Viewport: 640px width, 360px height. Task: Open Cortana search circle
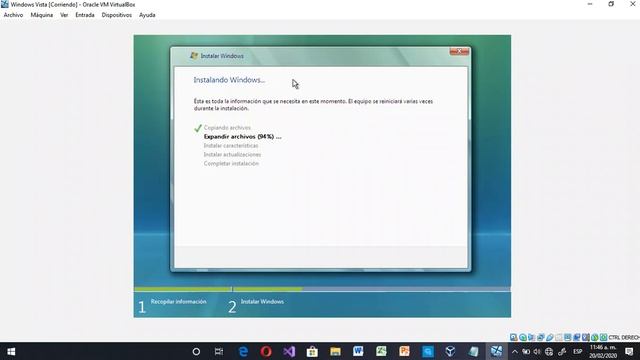pyautogui.click(x=196, y=351)
